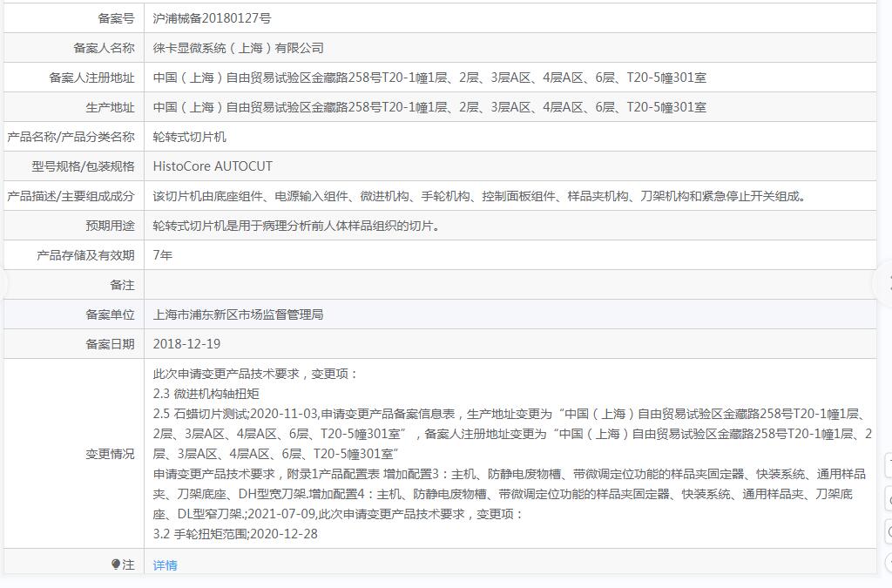Image resolution: width=892 pixels, height=588 pixels.
Task: Open the 详情 details link
Action: pos(165,564)
